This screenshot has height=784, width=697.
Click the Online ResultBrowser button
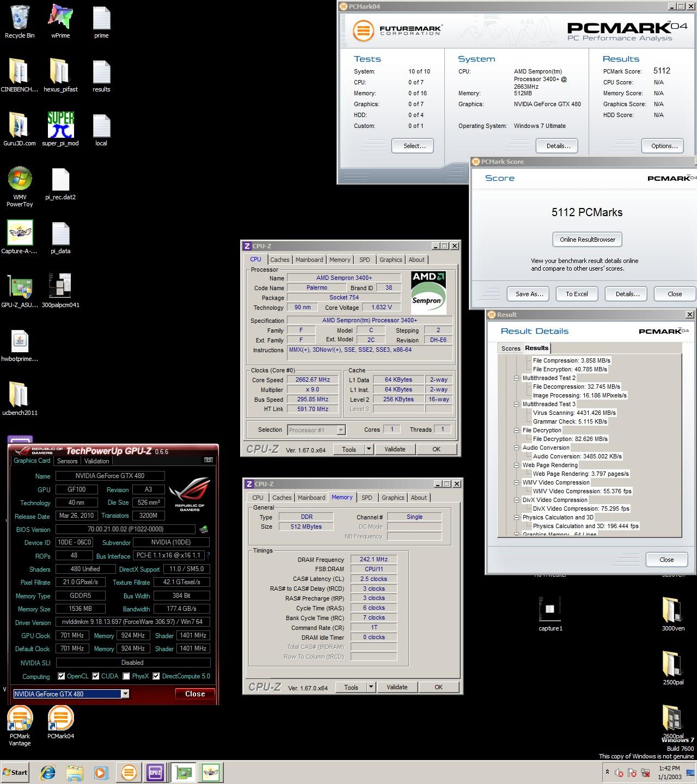[587, 240]
